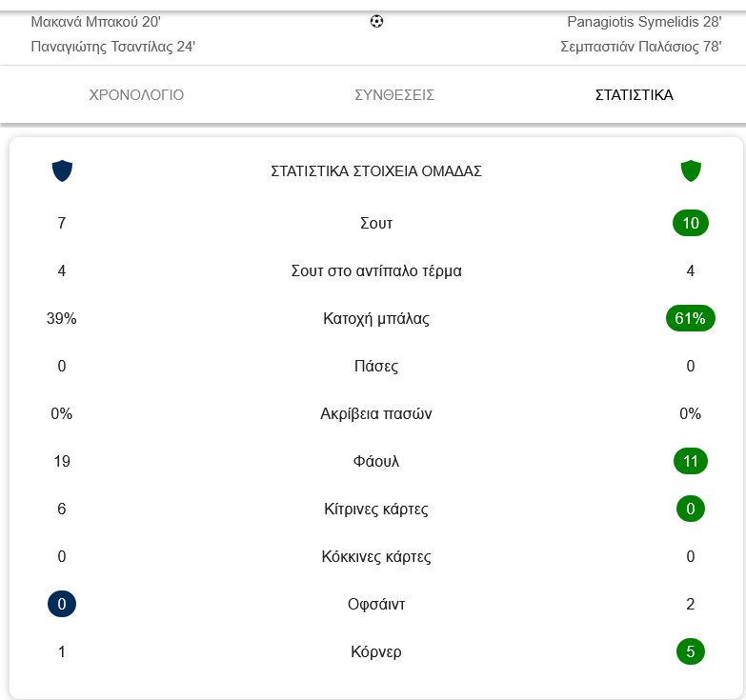Click the Κατοχή μπάλας stat label
The height and width of the screenshot is (700, 746).
point(376,319)
